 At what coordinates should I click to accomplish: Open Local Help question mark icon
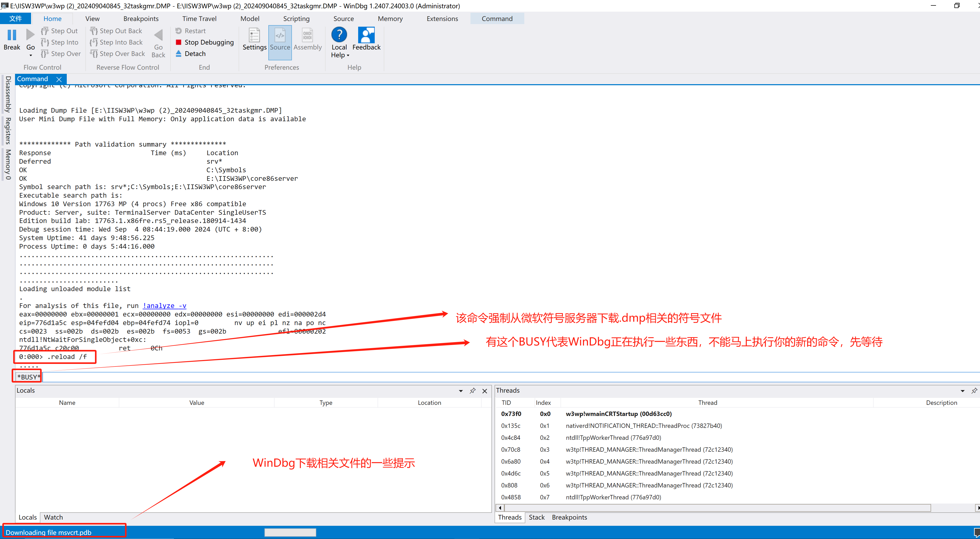339,35
